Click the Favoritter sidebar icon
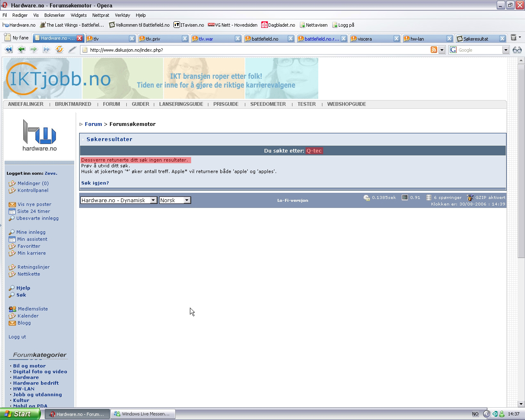This screenshot has width=525, height=420. 12,246
